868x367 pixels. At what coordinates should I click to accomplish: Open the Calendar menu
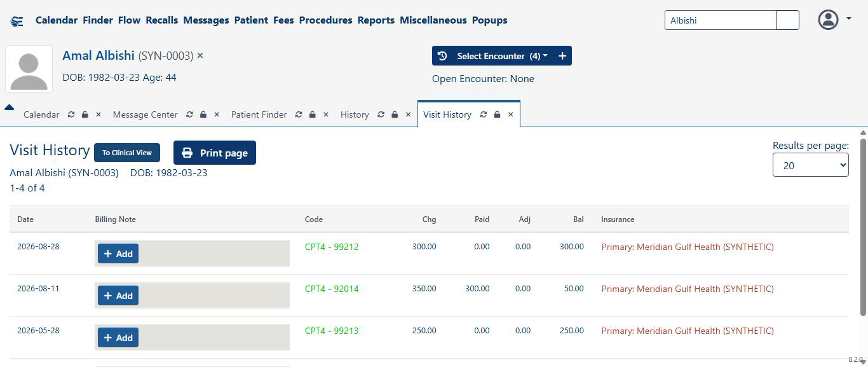(57, 20)
